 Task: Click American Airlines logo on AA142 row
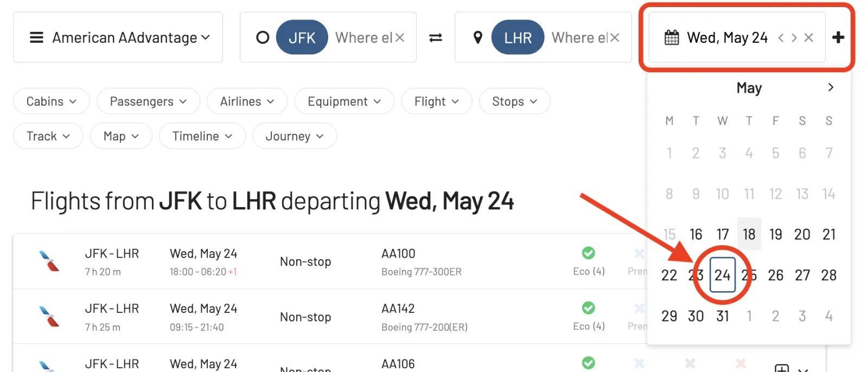(x=49, y=316)
